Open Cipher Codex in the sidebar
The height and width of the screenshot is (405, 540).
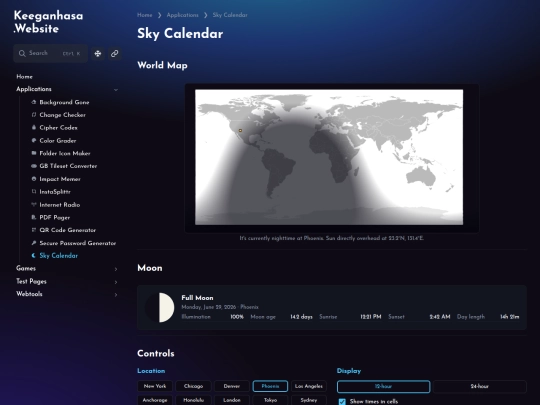point(59,127)
